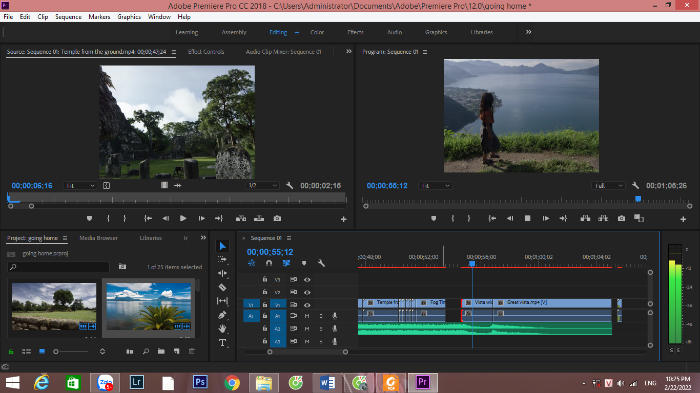700x393 pixels.
Task: Toggle lock on V1 track
Action: click(265, 305)
